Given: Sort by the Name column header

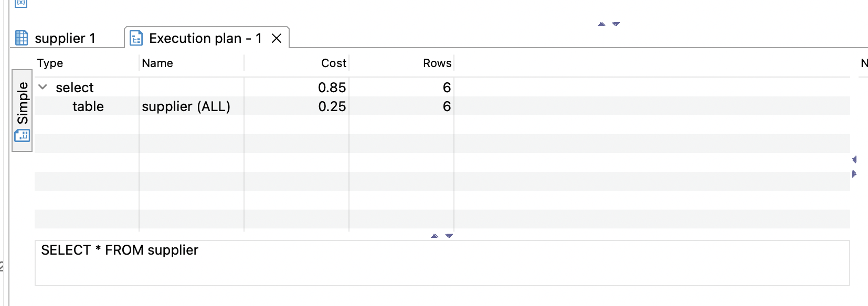Looking at the screenshot, I should click(157, 63).
